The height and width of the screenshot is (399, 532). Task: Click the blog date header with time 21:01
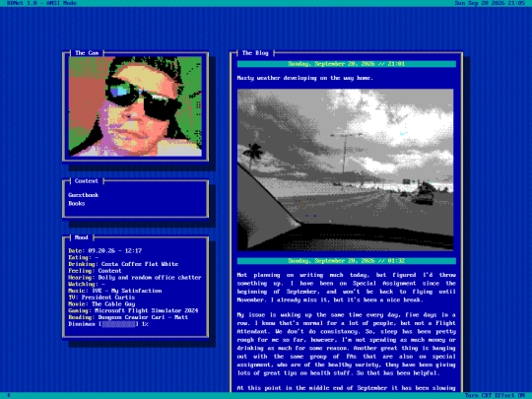[347, 64]
